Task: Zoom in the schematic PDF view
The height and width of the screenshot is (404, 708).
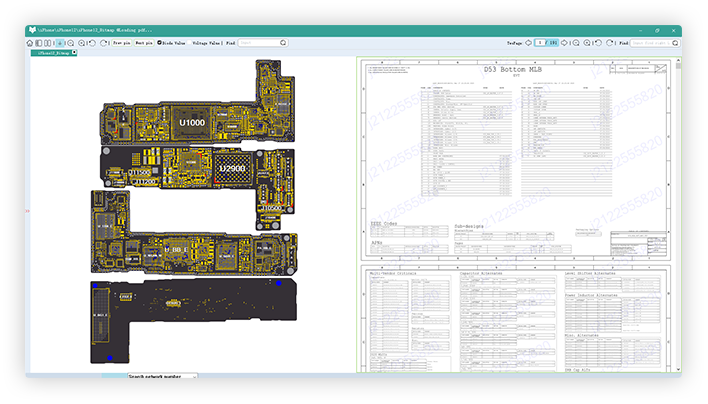Action: pos(587,43)
